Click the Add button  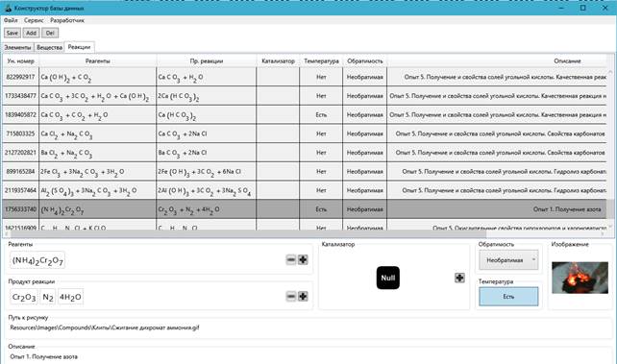click(x=31, y=33)
